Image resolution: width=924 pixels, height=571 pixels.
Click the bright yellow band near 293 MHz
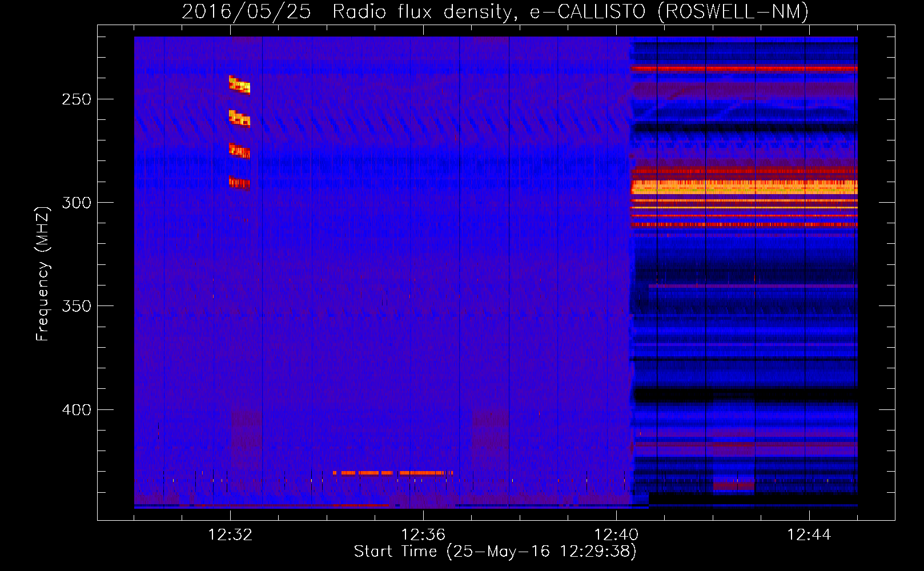point(744,187)
